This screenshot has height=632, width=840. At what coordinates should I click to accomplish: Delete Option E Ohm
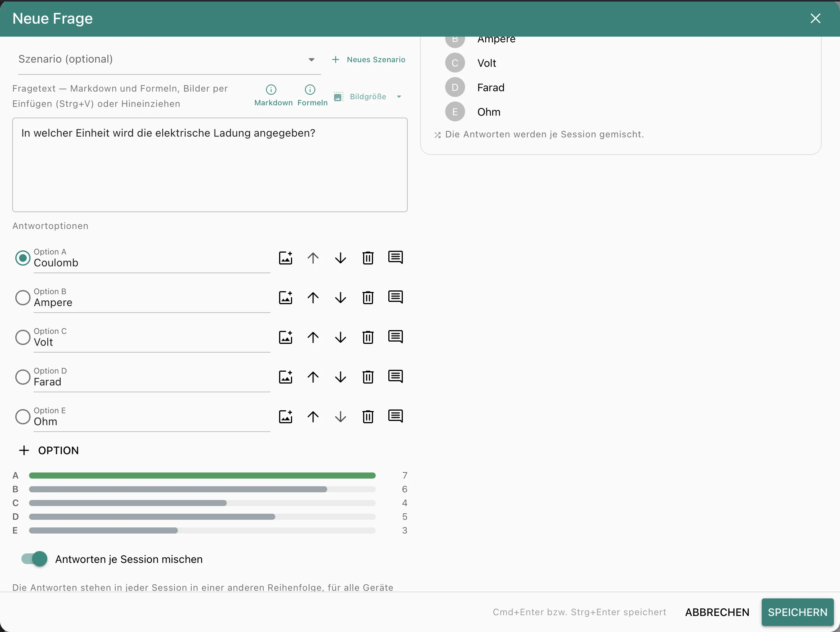[368, 417]
